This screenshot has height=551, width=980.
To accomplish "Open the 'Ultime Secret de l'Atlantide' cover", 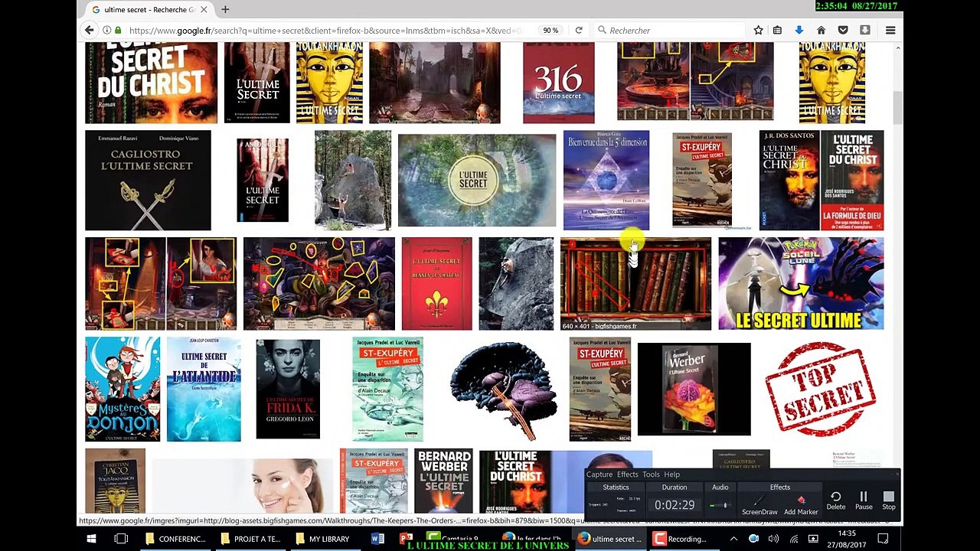I will click(x=204, y=390).
